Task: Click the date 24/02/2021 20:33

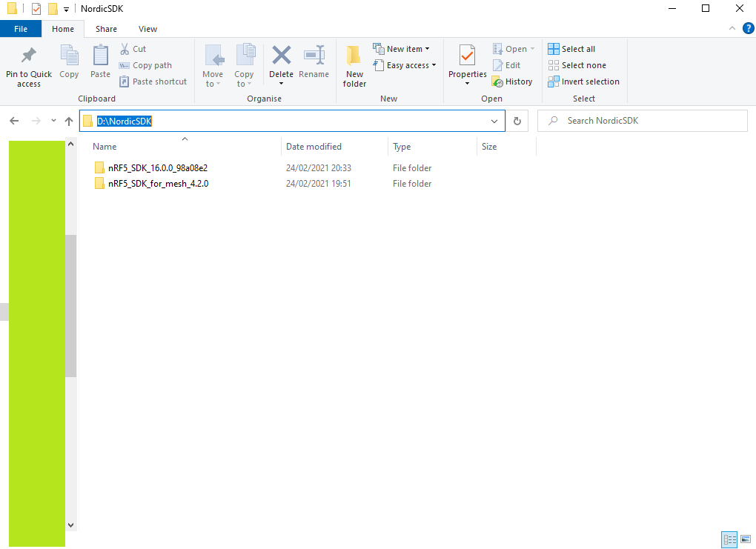Action: [318, 167]
